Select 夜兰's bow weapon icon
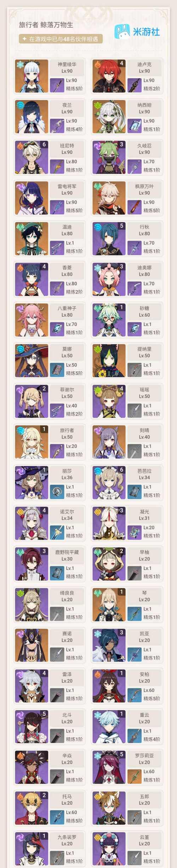Viewport: 177px width, 868px height. pos(57,125)
